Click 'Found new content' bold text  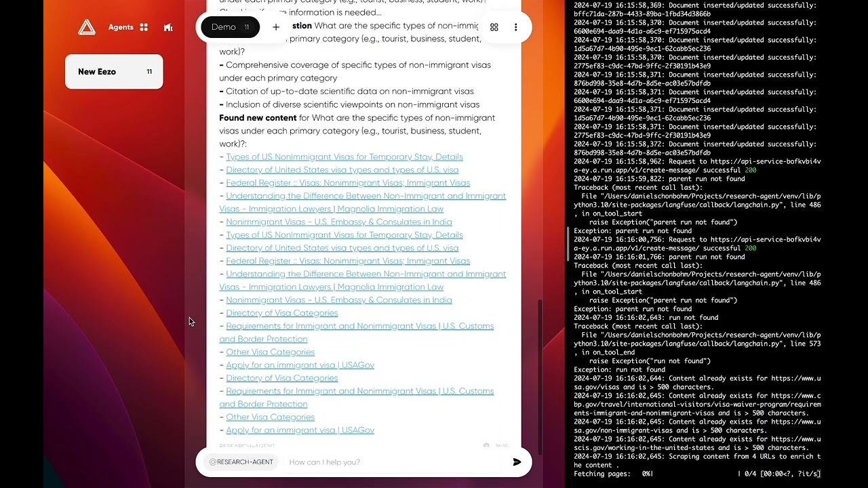point(258,118)
